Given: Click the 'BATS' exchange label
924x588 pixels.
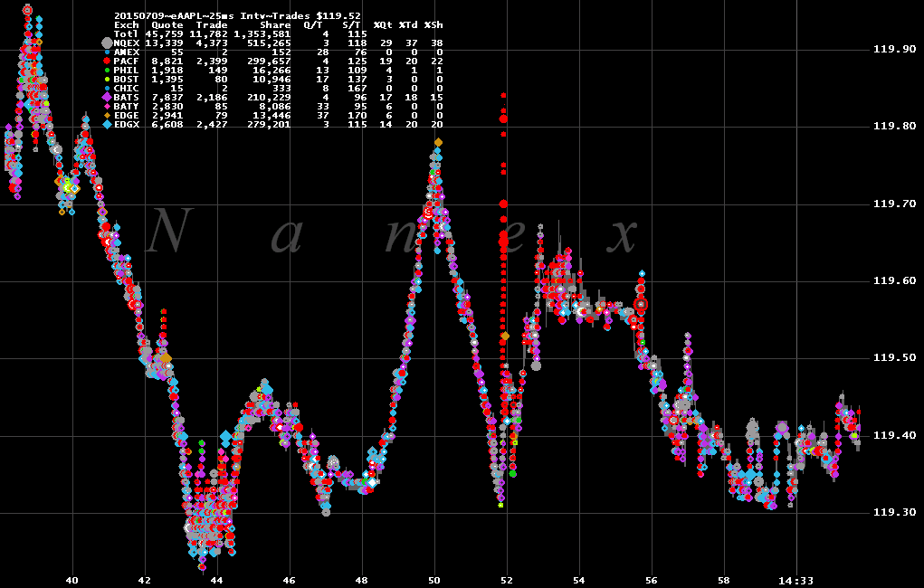Looking at the screenshot, I should (x=126, y=97).
